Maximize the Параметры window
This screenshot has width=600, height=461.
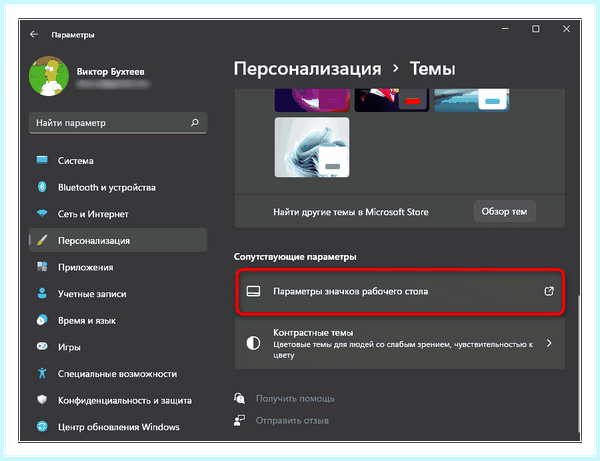tap(536, 29)
